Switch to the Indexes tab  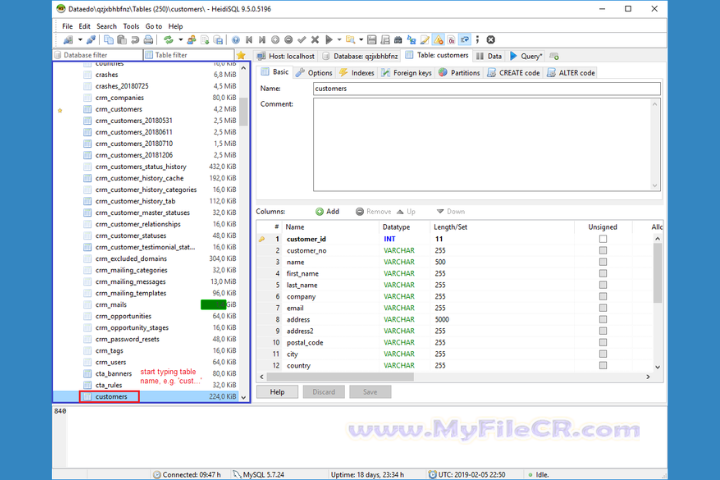click(357, 73)
